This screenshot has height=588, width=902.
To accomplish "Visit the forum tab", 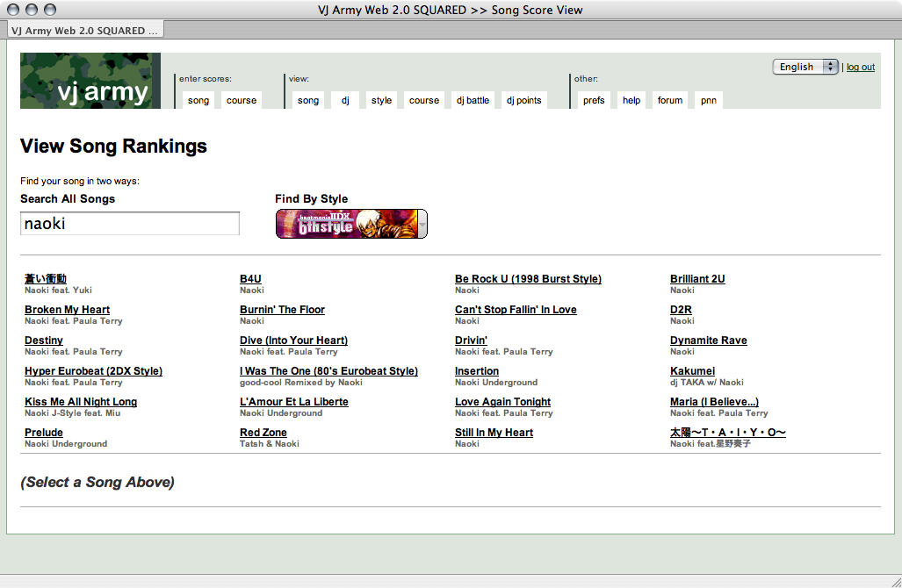I will pos(670,100).
